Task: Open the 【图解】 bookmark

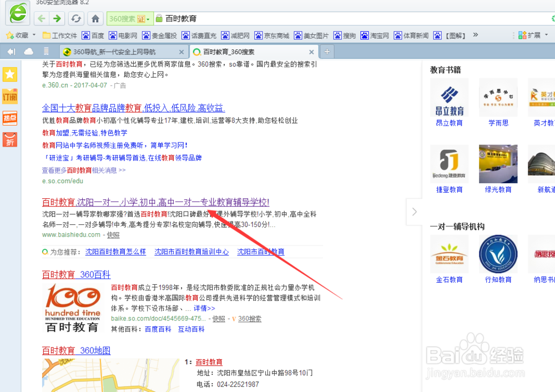Action: [450, 36]
